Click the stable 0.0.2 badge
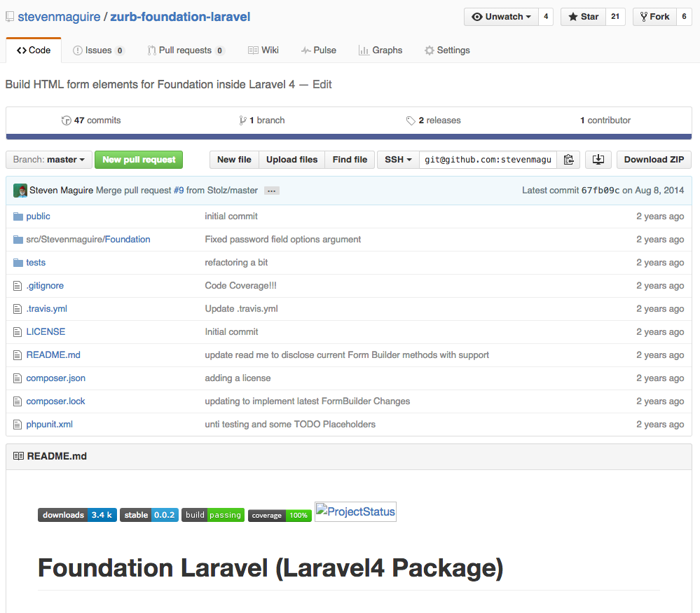This screenshot has height=613, width=700. (149, 515)
